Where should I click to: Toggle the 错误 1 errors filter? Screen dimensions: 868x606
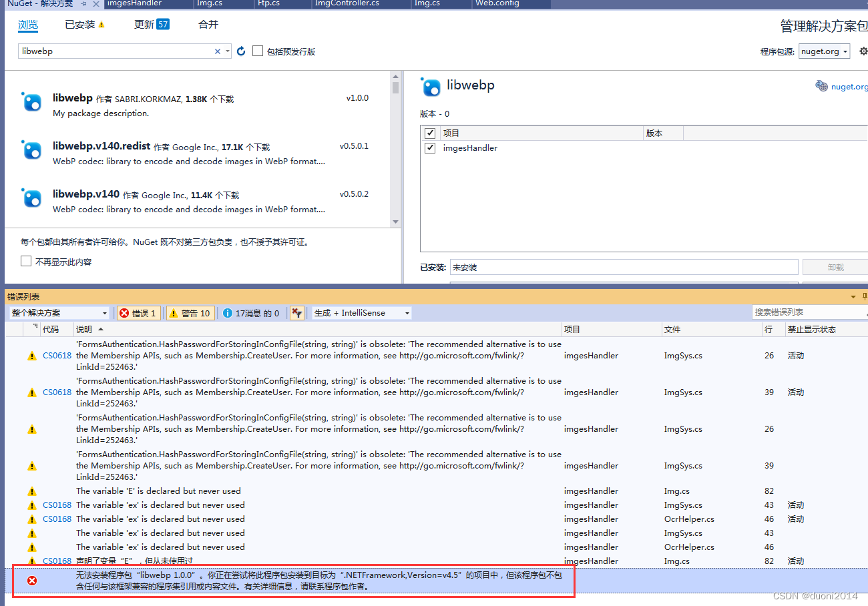pos(138,313)
